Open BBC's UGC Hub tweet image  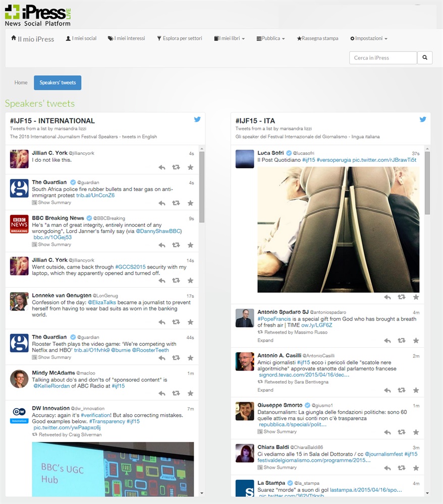coord(113,469)
